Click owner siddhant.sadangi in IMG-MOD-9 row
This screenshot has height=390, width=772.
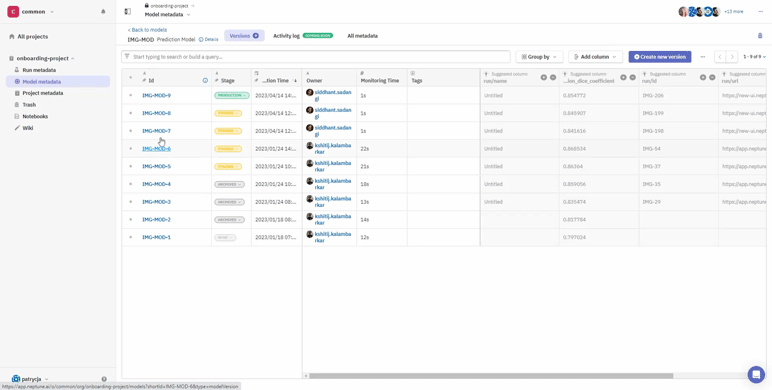[333, 96]
